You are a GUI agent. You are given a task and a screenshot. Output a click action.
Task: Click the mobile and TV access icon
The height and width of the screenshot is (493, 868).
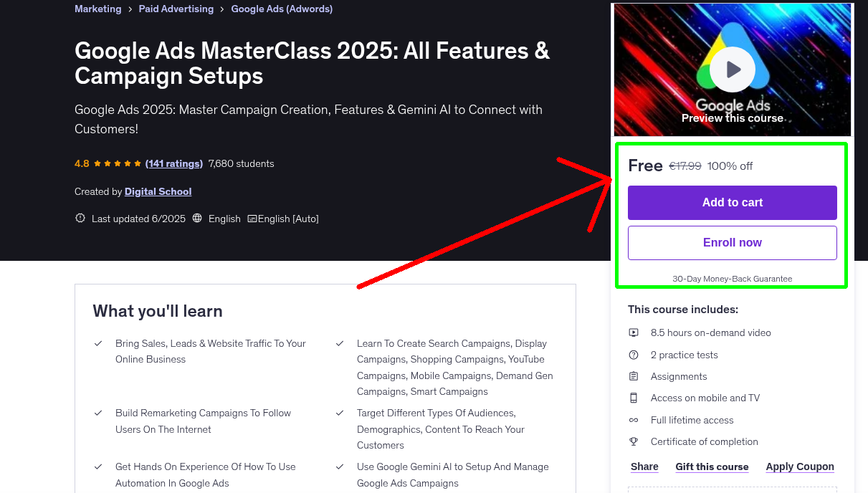click(634, 398)
